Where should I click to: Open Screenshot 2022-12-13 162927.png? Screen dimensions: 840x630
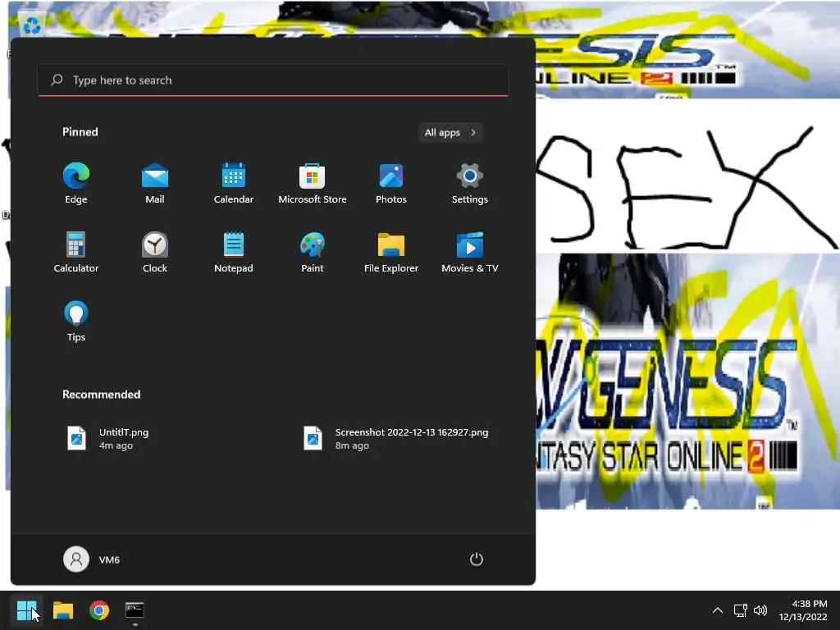(x=396, y=438)
